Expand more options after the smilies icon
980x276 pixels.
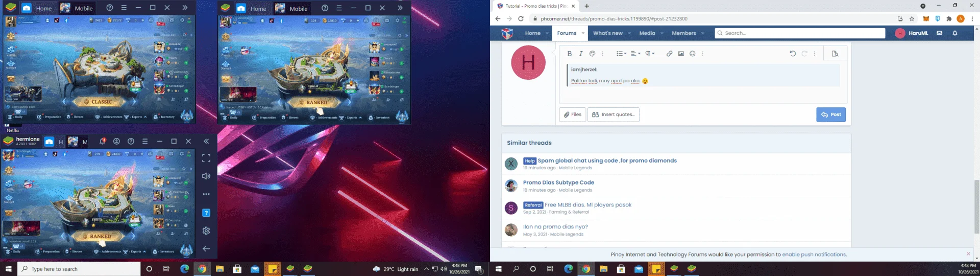[x=703, y=54]
